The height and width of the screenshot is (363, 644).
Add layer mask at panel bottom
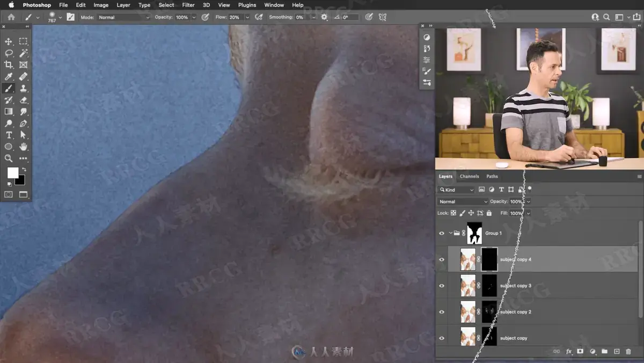(580, 352)
